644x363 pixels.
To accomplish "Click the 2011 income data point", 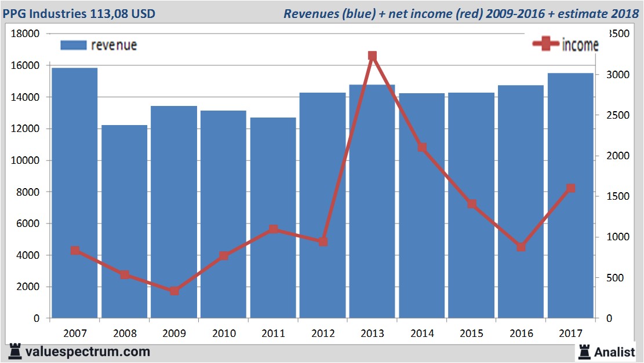I will tap(274, 229).
